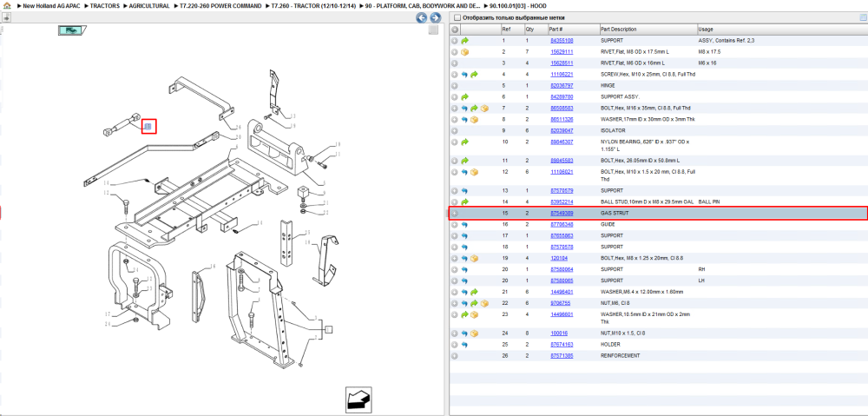
Task: Open New Holland AG APAC breadcrumb
Action: click(x=52, y=5)
